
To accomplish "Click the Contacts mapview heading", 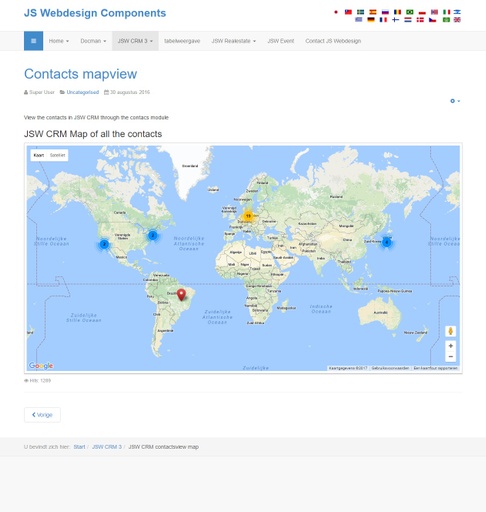I will [x=81, y=74].
